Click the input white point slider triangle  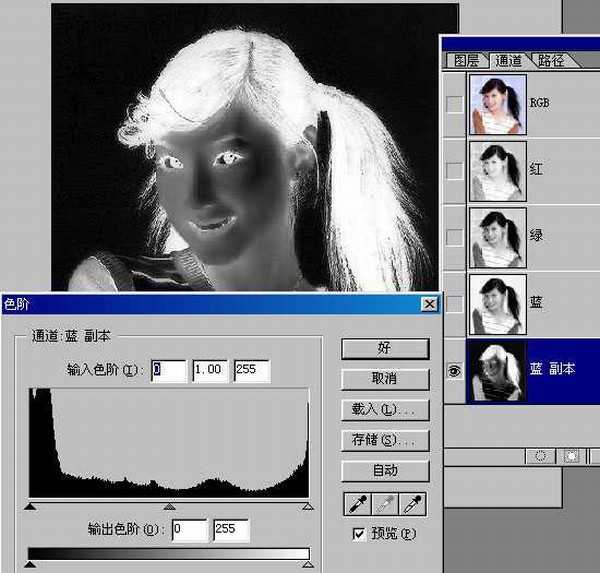[308, 507]
